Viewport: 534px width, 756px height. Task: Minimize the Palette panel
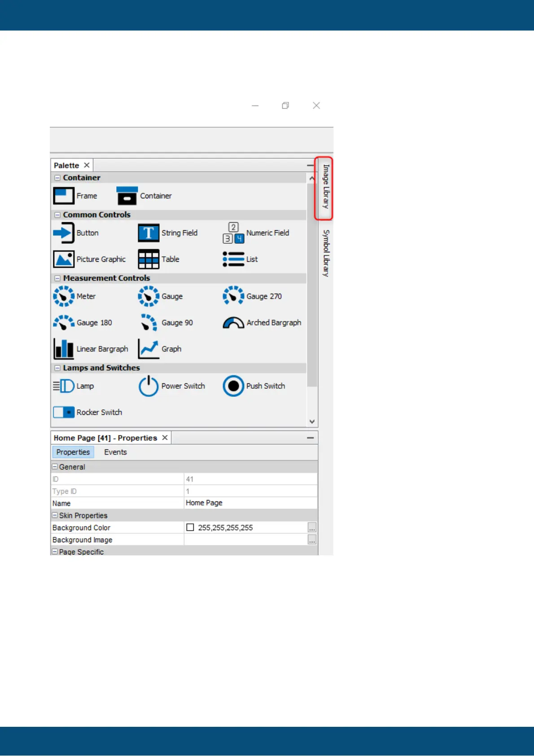310,166
